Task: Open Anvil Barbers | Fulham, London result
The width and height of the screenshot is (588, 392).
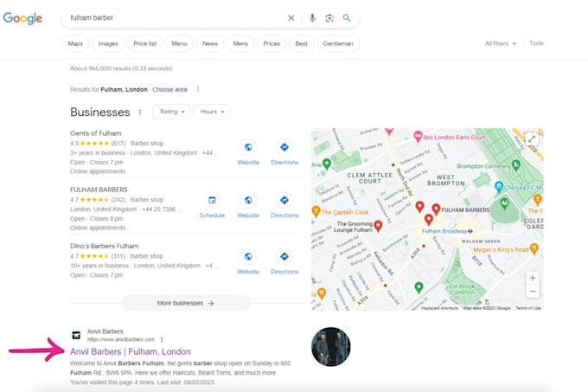Action: point(130,351)
